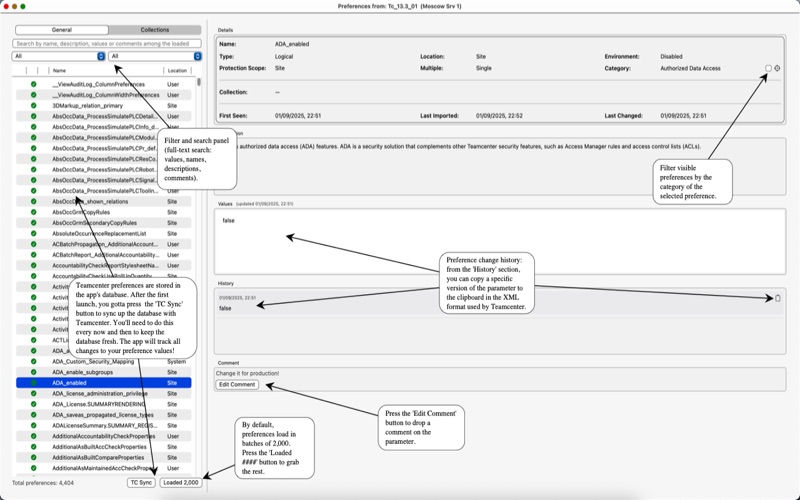Open the second All filter dropdown
Viewport: 800px width, 500px height.
click(x=155, y=56)
